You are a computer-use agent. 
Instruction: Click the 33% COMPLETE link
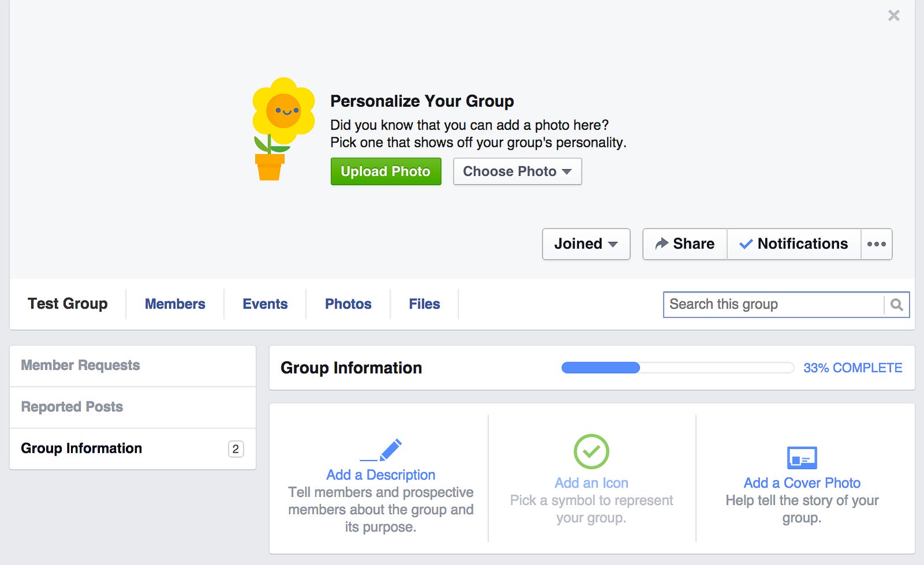[x=852, y=368]
